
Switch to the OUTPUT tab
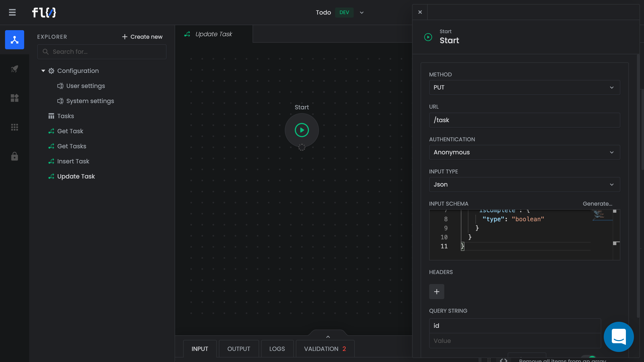tap(238, 349)
